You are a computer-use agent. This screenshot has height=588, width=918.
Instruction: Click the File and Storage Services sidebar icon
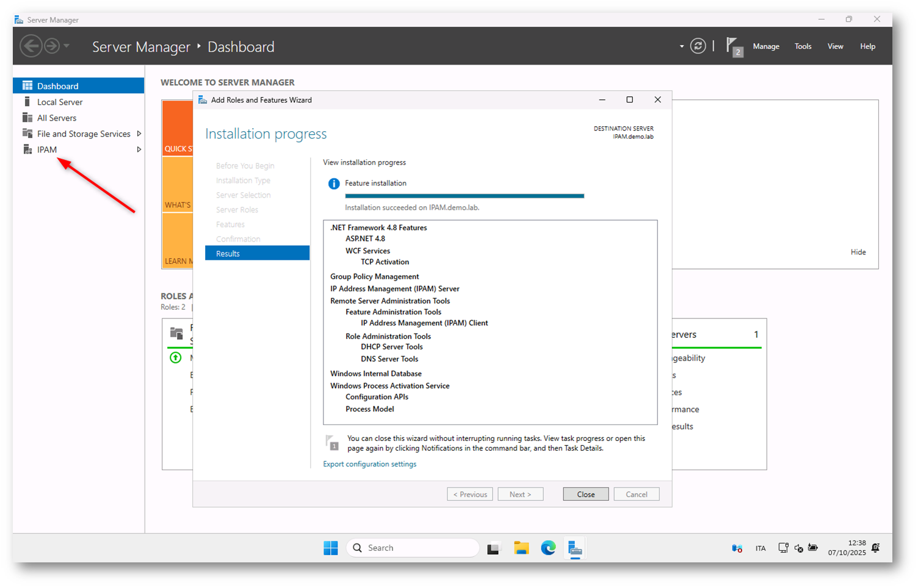(x=27, y=134)
